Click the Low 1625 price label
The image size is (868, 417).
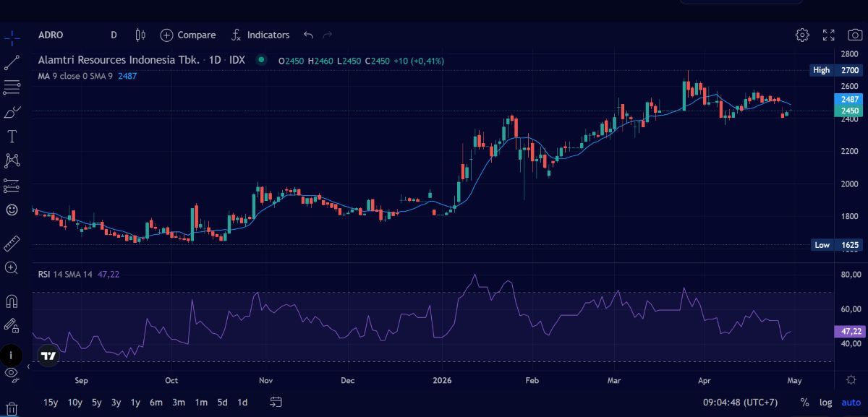[835, 245]
